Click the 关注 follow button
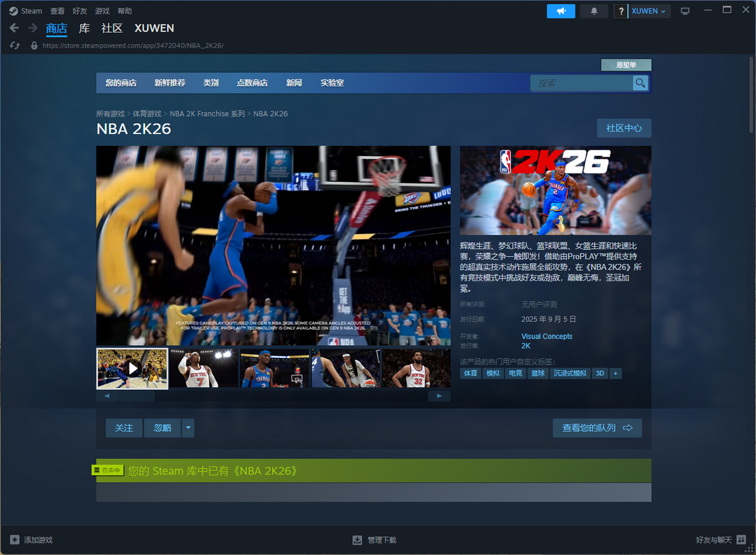756x555 pixels. click(x=124, y=428)
